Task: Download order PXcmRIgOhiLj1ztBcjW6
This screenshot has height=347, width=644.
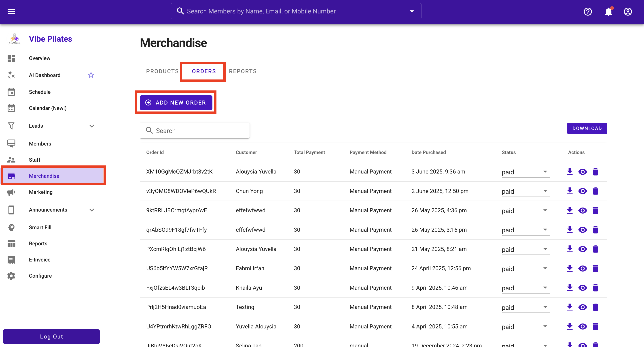Action: [x=570, y=249]
